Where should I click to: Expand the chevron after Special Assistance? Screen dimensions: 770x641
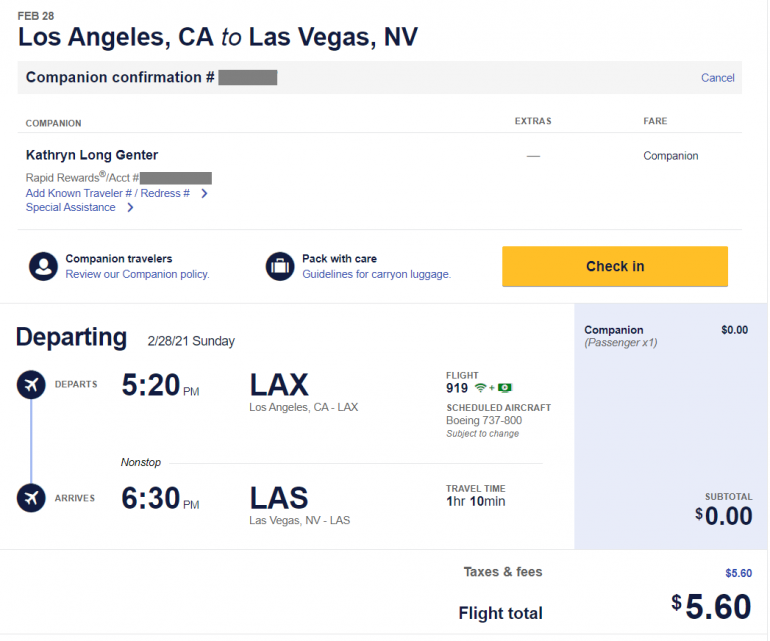coord(130,208)
